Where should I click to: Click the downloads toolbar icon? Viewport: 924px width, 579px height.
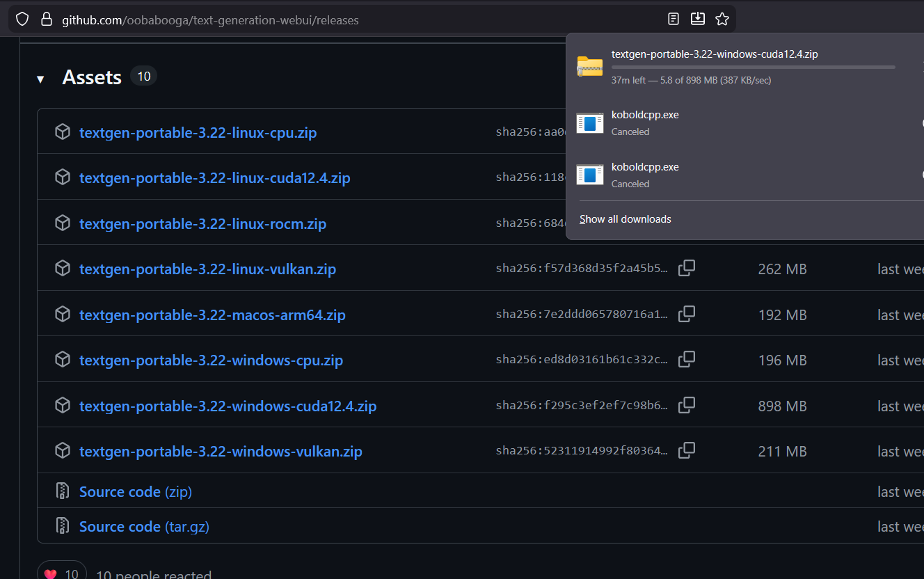[x=697, y=19]
